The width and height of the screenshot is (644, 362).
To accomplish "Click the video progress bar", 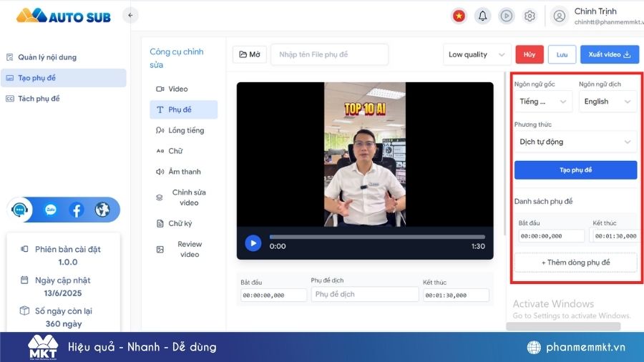I will [377, 237].
